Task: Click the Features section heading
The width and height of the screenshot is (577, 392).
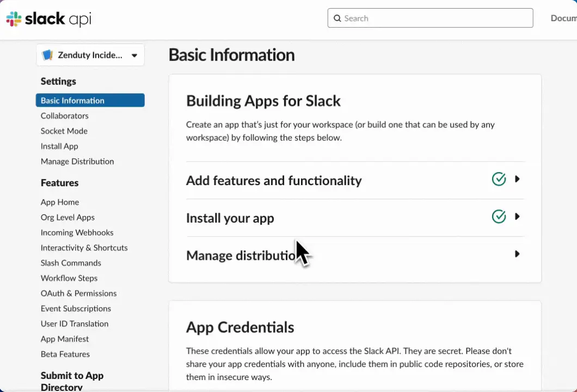Action: point(59,183)
